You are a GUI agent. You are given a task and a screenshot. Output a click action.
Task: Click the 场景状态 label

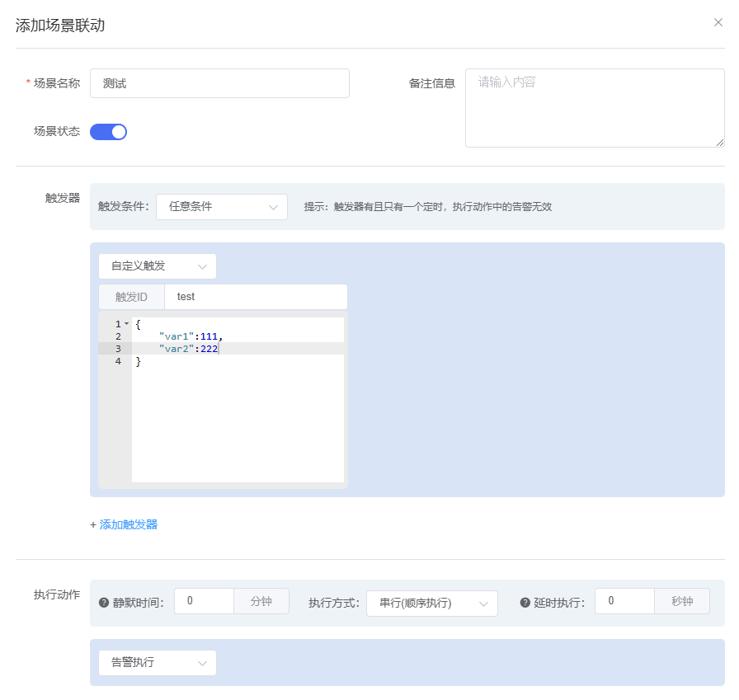point(57,131)
